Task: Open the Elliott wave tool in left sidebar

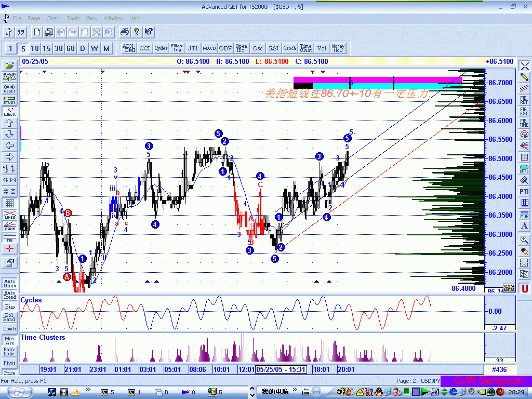Action: [x=9, y=112]
